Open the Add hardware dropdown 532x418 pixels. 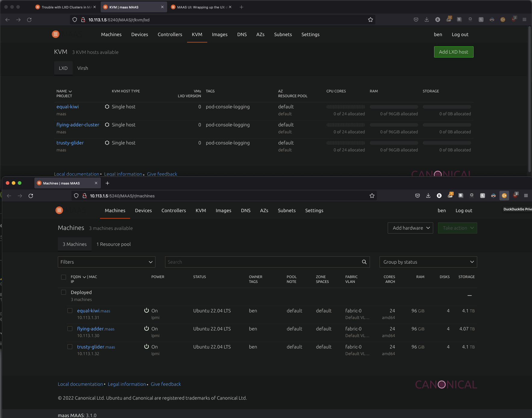pos(410,228)
